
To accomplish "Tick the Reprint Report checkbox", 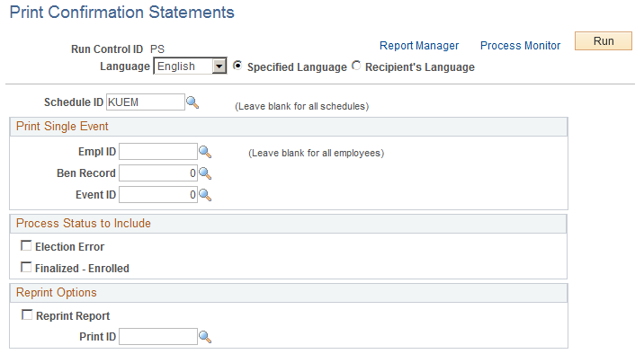I will 27,315.
